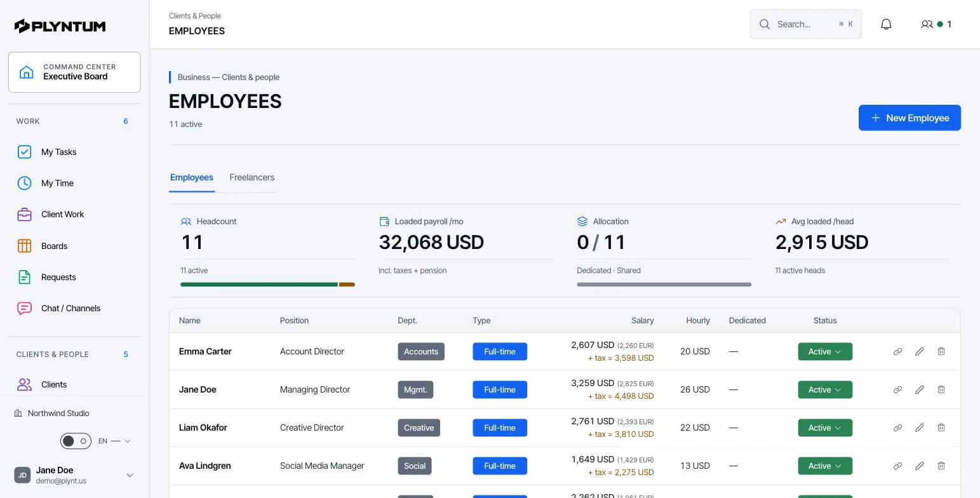
Task: Change Ava Lindgren's Active status
Action: pos(824,466)
